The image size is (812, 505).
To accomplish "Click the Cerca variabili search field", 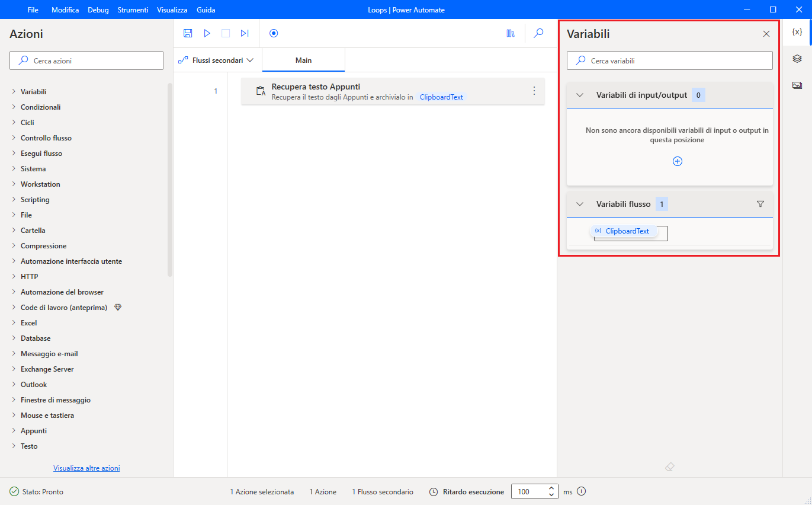I will (x=669, y=60).
